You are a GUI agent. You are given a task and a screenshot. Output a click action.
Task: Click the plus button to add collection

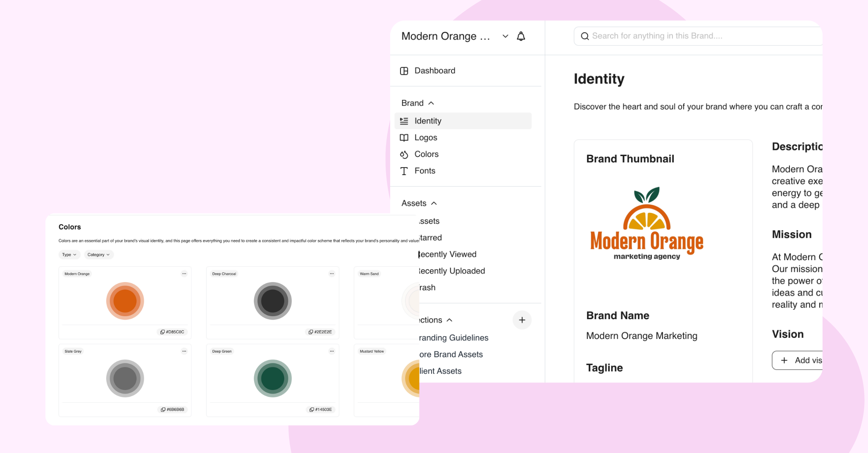coord(522,320)
